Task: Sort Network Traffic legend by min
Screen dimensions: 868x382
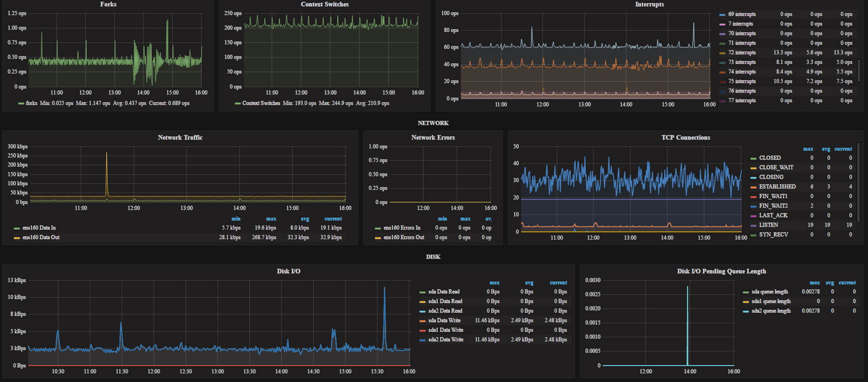Action: [236, 219]
